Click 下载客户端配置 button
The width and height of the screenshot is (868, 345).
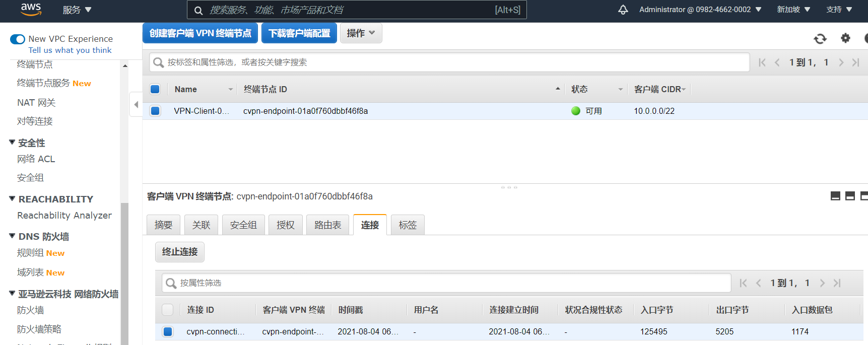299,33
